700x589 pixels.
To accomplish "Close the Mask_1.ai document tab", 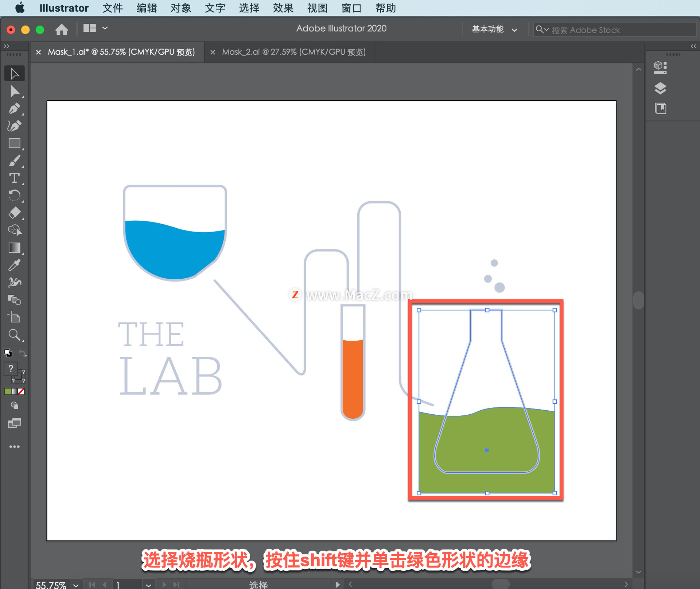I will pos(38,52).
